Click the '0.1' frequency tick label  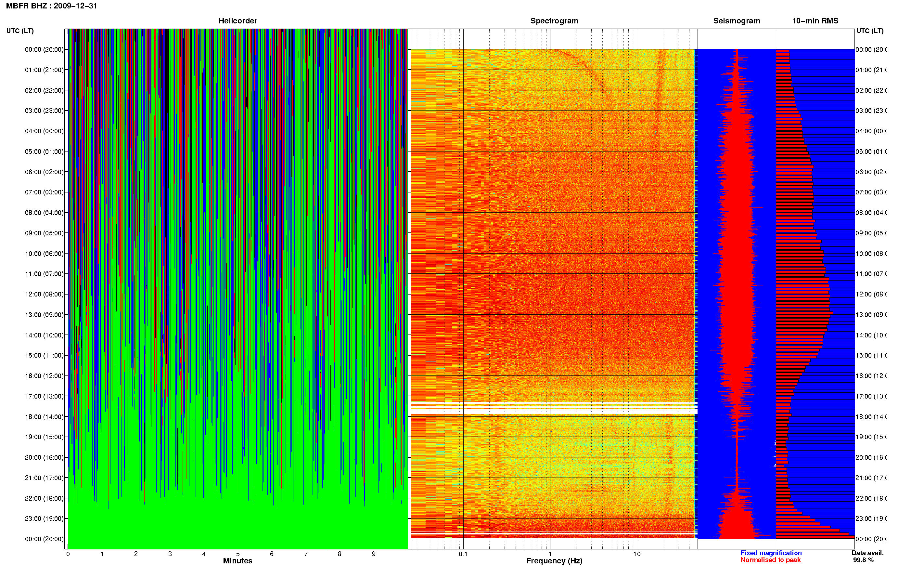coord(463,554)
